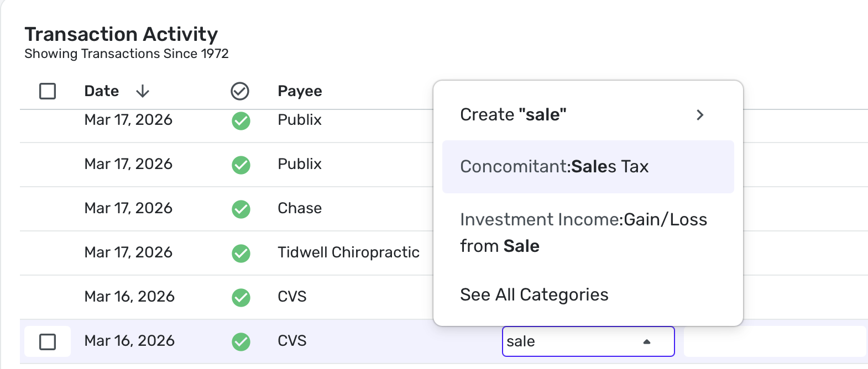Expand the Create "sale" submenu chevron
The height and width of the screenshot is (369, 868).
click(x=700, y=115)
